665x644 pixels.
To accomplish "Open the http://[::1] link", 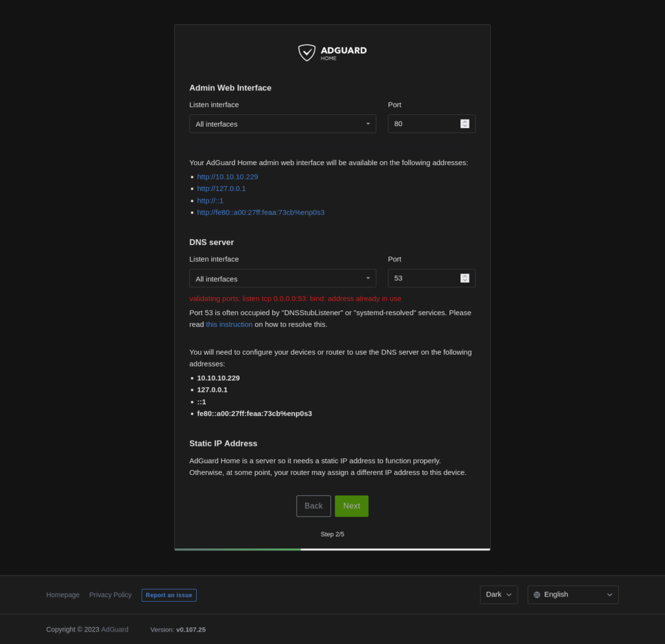I will point(210,201).
